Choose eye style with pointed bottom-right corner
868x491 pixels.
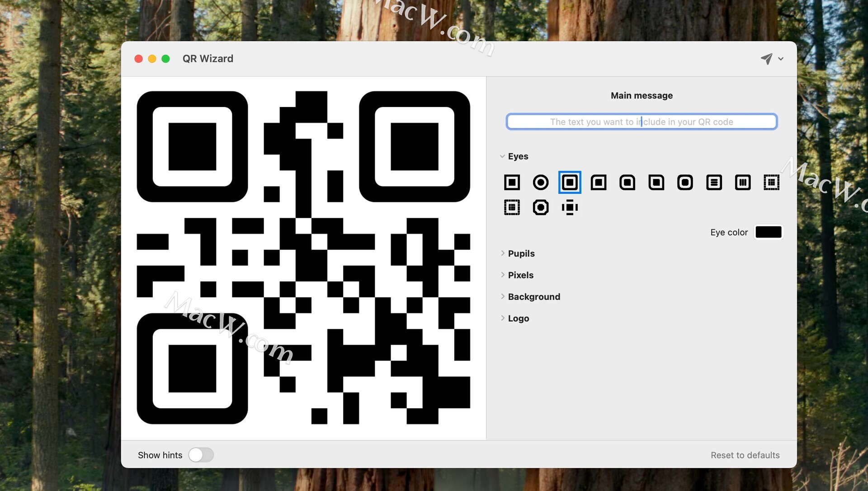point(627,182)
